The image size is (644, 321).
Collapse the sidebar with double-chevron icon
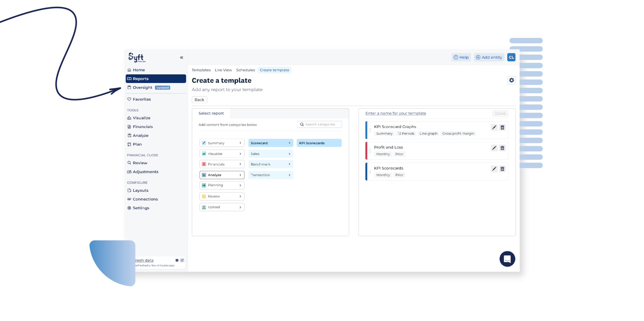[x=181, y=58]
